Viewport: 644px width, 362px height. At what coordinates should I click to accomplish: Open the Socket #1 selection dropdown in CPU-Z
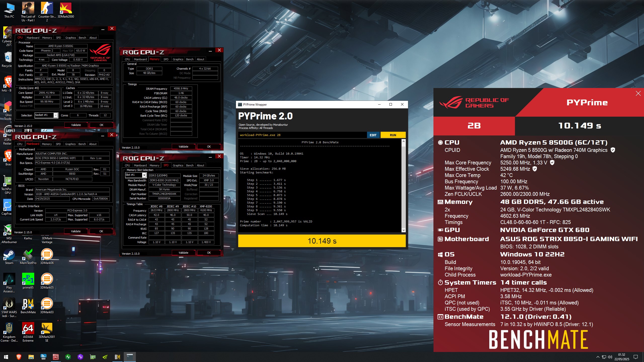56,115
